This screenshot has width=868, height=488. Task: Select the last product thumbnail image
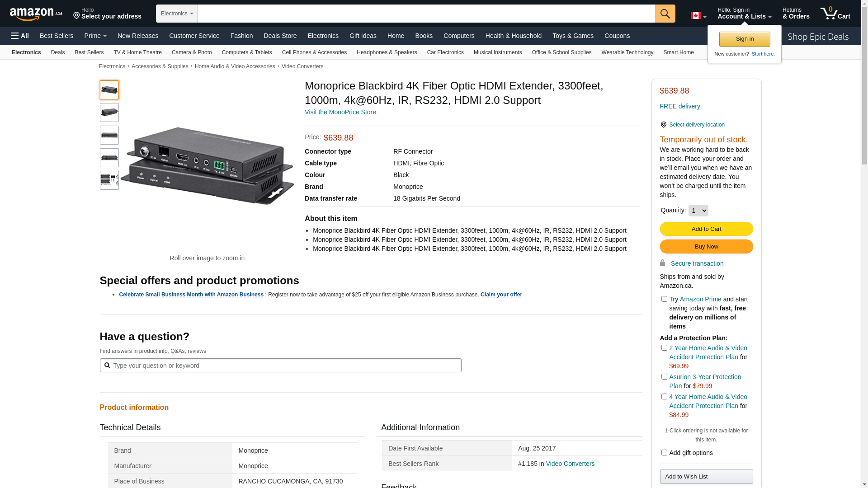coord(109,180)
